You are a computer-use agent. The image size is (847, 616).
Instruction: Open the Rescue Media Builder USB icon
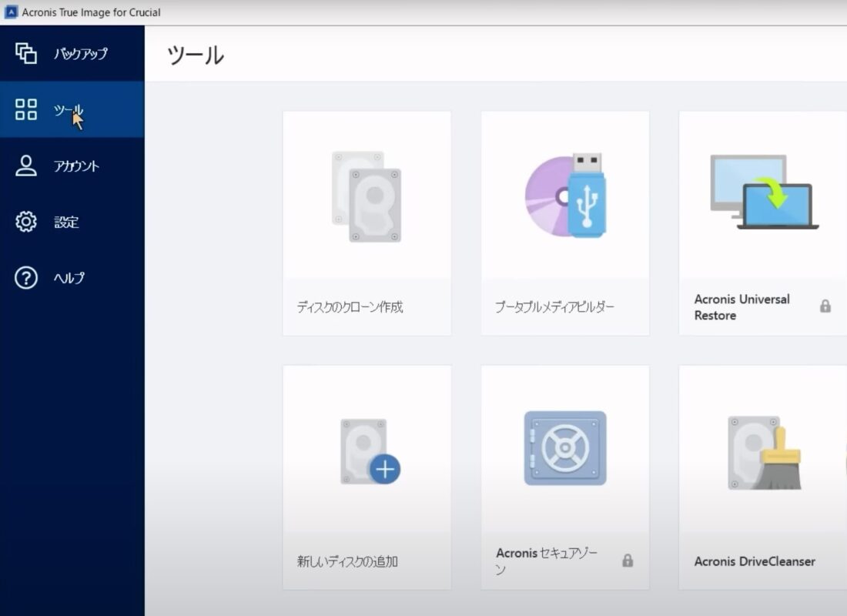pos(565,195)
